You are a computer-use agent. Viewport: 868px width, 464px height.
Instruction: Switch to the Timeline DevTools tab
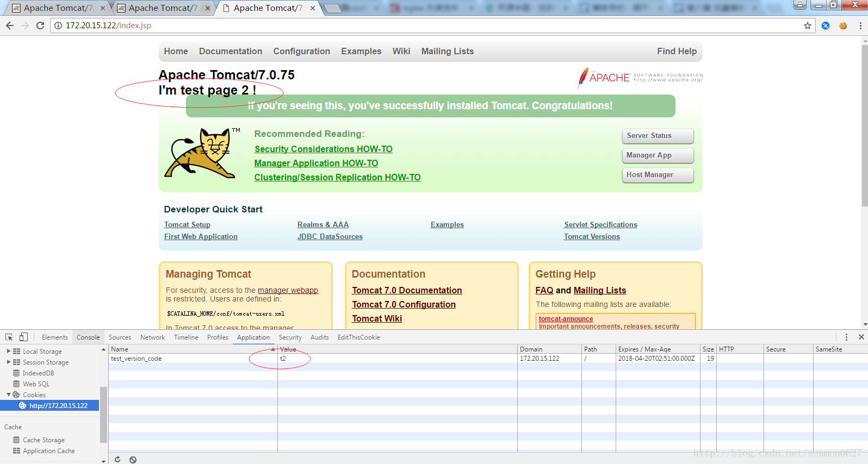pos(186,337)
